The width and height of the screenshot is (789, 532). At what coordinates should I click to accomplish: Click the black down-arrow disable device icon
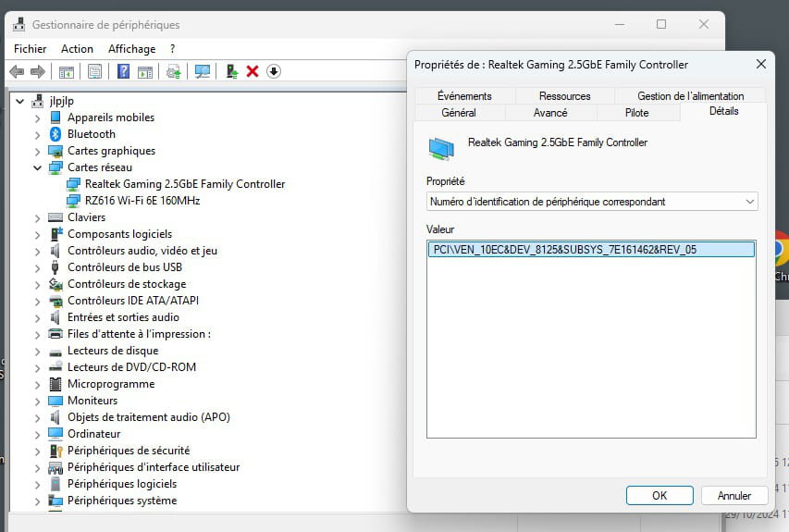274,71
